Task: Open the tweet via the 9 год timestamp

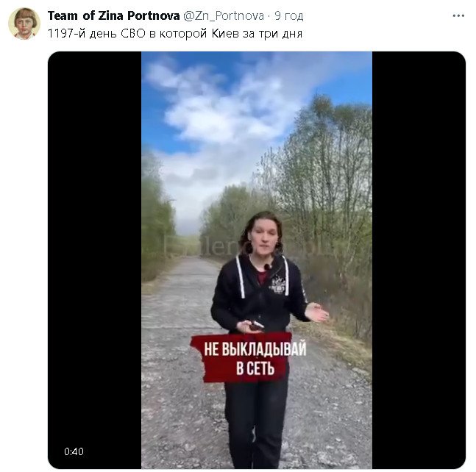Action: (x=288, y=15)
